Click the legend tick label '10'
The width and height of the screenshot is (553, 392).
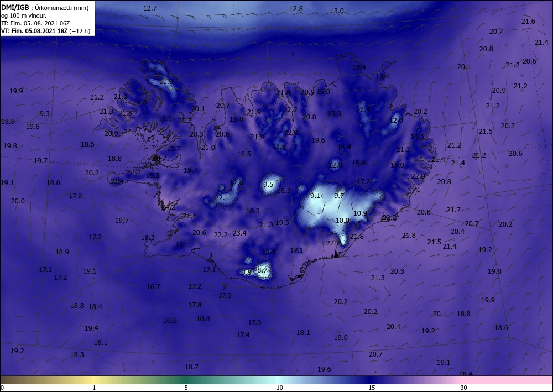279,388
